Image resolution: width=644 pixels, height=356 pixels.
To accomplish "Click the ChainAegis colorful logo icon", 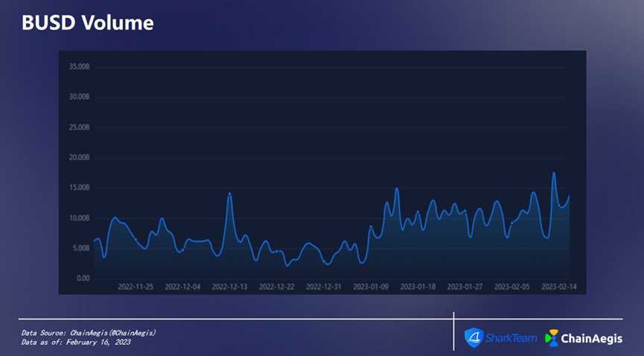I will pyautogui.click(x=552, y=338).
